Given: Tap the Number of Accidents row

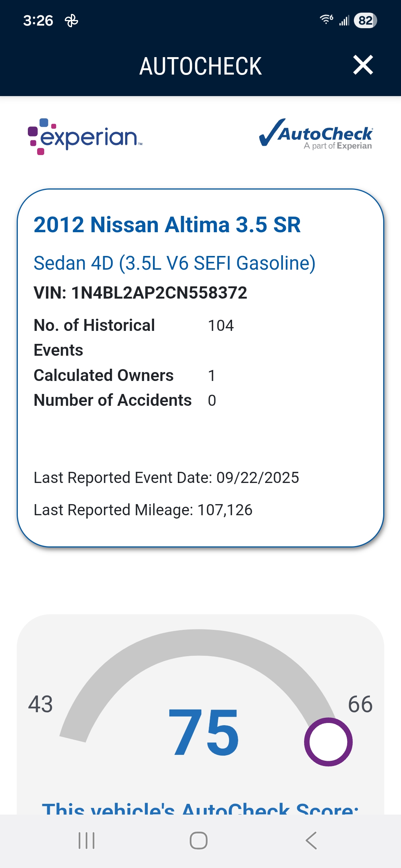Looking at the screenshot, I should pos(125,401).
